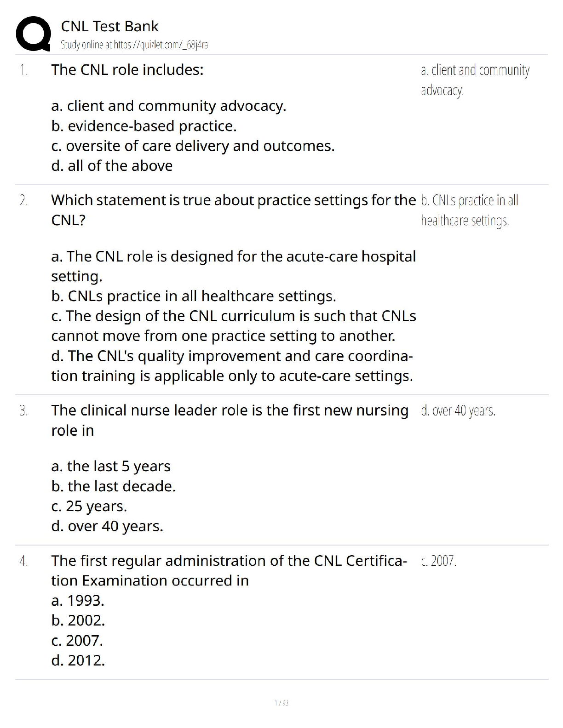563x728 pixels.
Task: Select option 'a. 1993.'
Action: pyautogui.click(x=78, y=600)
